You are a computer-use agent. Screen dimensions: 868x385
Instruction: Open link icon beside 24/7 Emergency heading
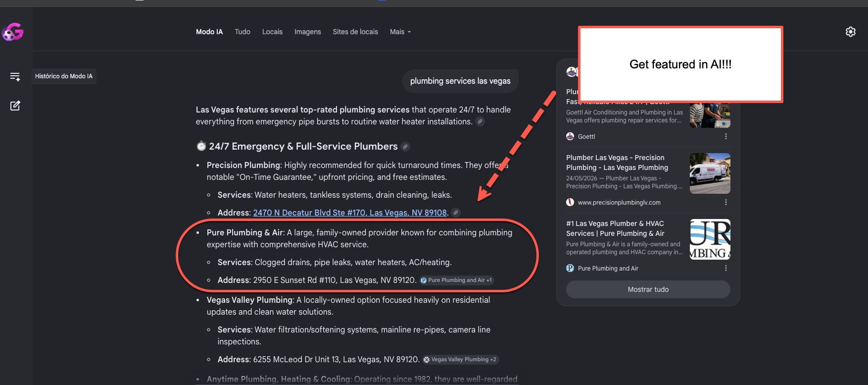(405, 147)
